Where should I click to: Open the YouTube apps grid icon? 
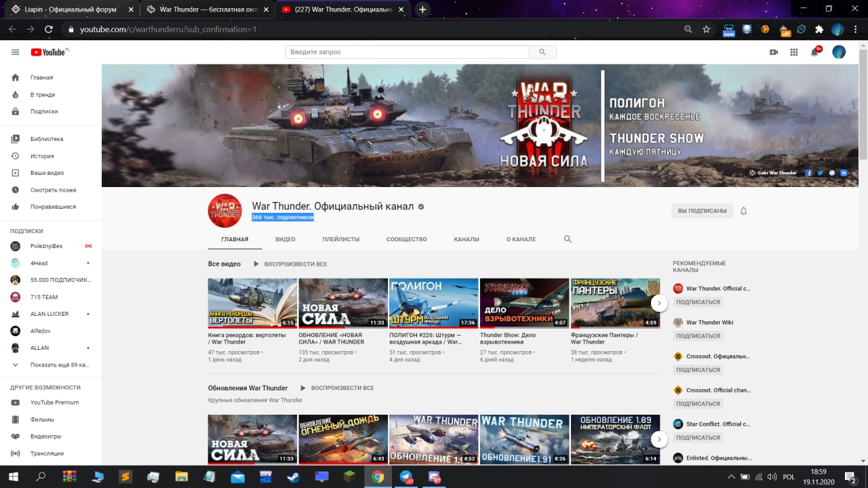pyautogui.click(x=794, y=52)
